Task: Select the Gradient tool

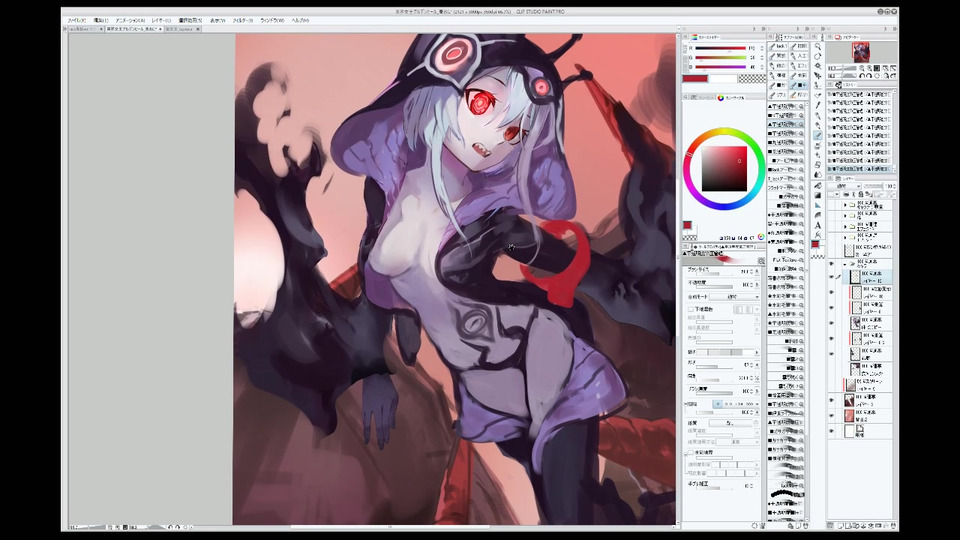Action: pos(818,195)
